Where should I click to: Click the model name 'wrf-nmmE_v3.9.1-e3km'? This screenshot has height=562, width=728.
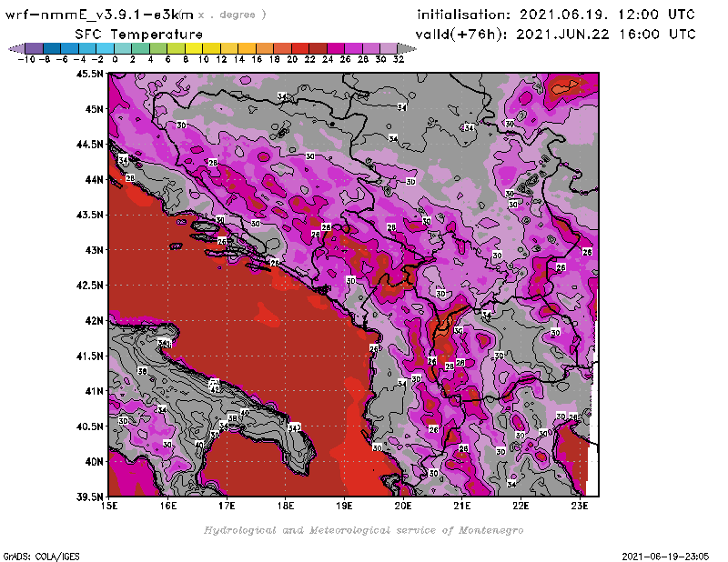(99, 15)
